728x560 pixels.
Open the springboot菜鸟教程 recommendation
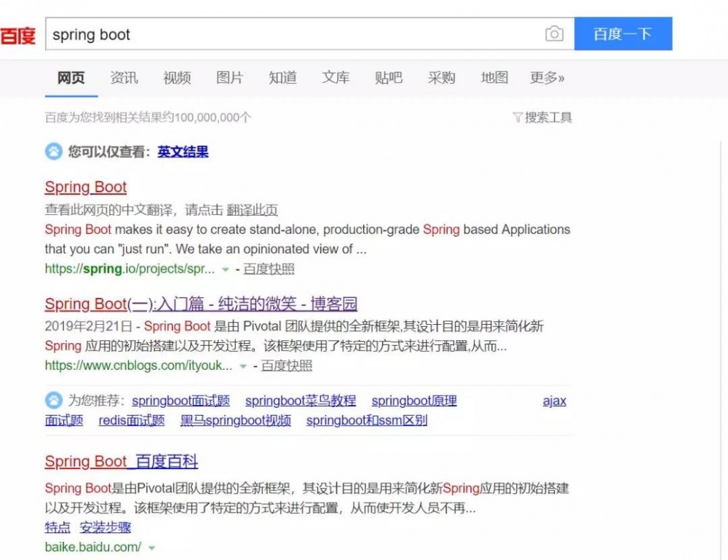(x=301, y=401)
